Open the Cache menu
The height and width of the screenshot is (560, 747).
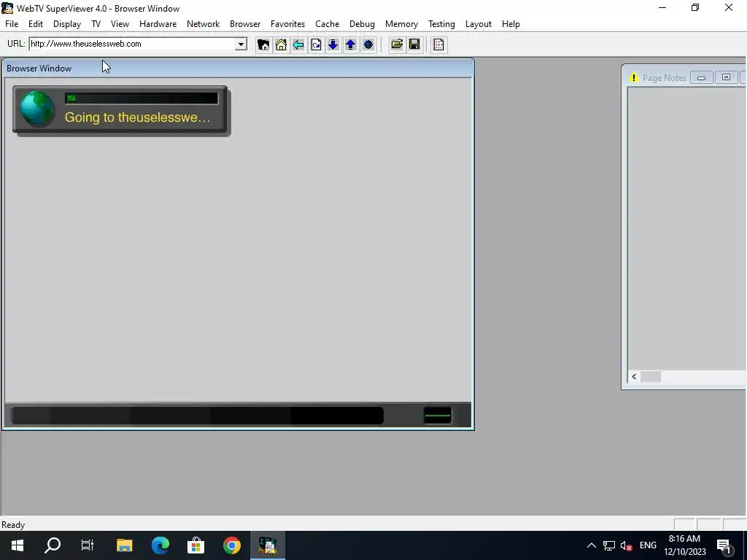pyautogui.click(x=328, y=24)
